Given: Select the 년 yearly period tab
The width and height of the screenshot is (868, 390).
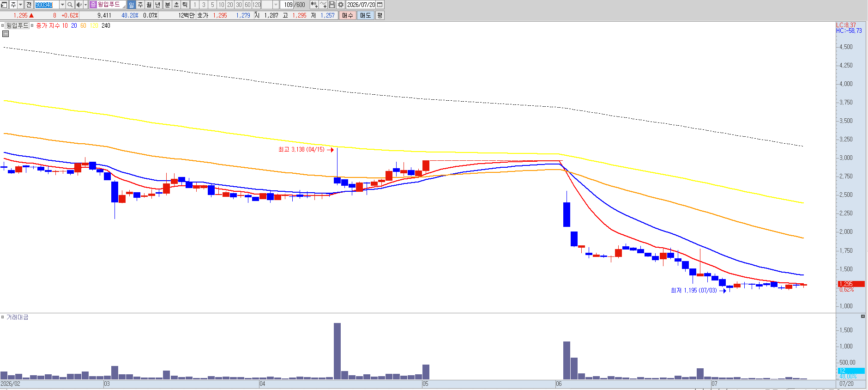Looking at the screenshot, I should [x=157, y=5].
